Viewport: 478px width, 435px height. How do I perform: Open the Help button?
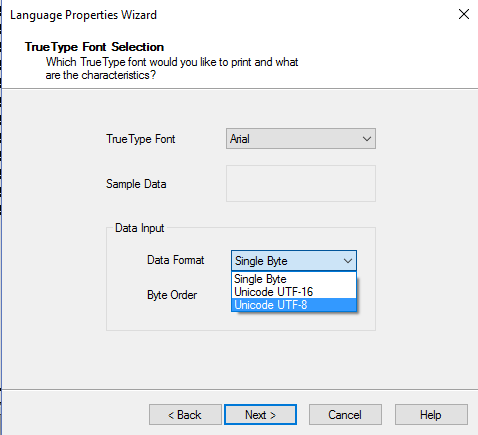(x=431, y=415)
